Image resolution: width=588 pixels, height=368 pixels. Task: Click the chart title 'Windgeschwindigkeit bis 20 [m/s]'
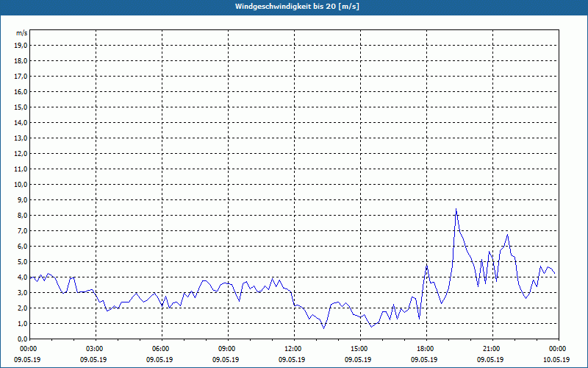click(x=297, y=7)
